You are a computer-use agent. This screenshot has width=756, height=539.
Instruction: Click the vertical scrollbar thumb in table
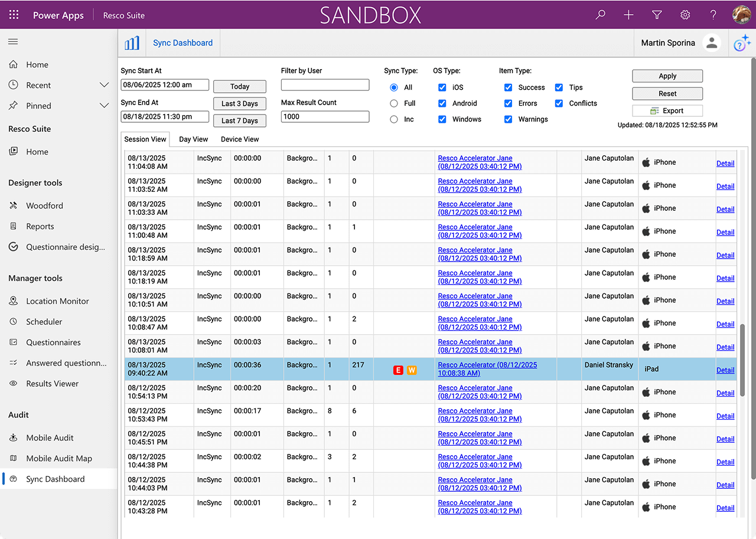point(742,359)
